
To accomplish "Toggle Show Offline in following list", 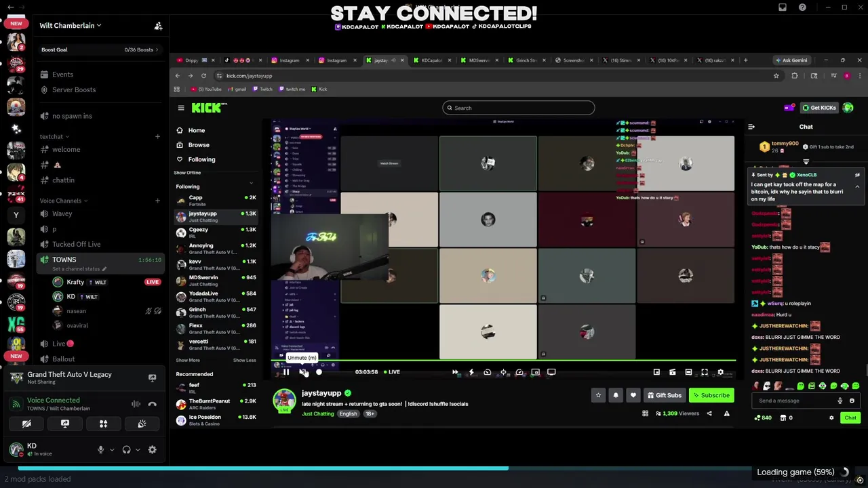I will point(187,173).
